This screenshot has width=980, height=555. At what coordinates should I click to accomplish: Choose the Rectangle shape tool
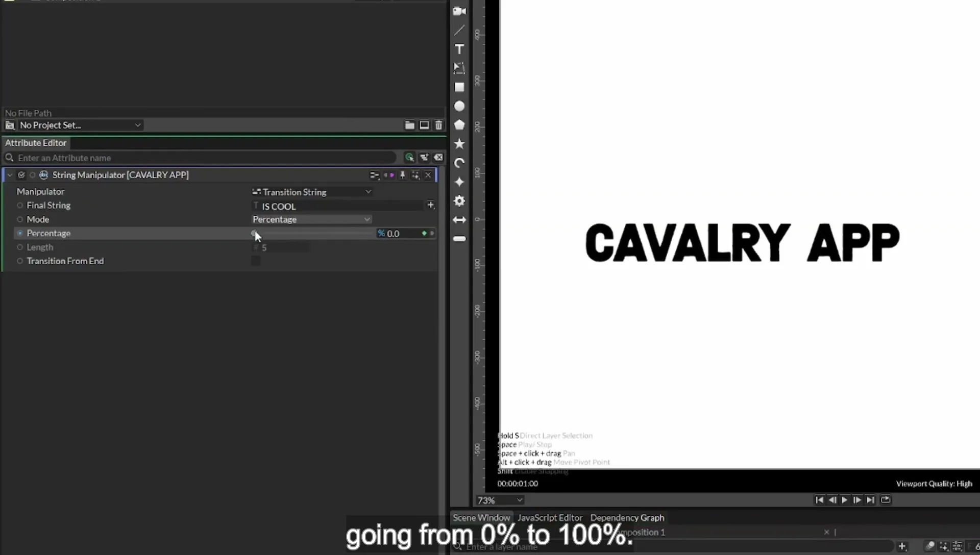pyautogui.click(x=459, y=87)
